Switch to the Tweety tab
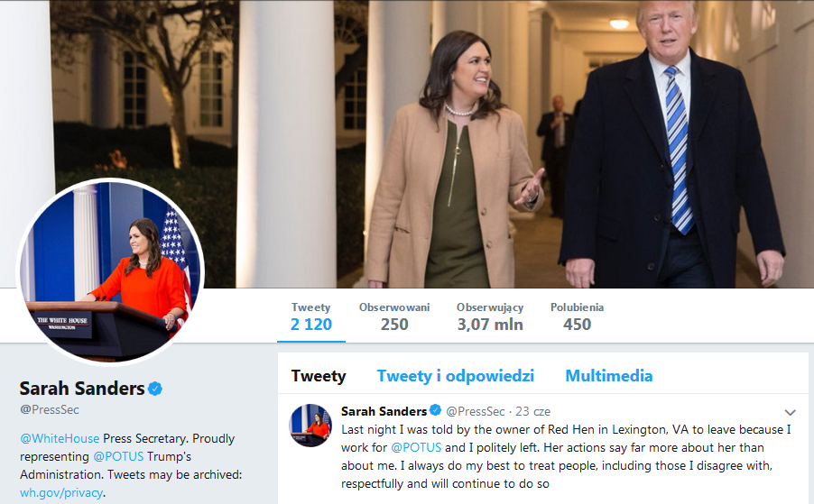The height and width of the screenshot is (504, 814). coord(319,376)
